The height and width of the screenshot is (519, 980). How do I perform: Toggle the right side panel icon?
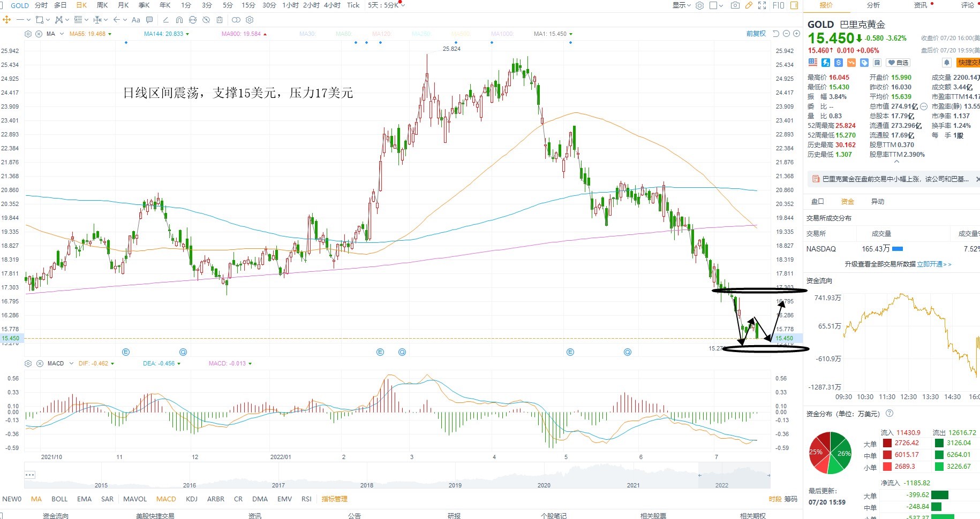click(x=794, y=5)
